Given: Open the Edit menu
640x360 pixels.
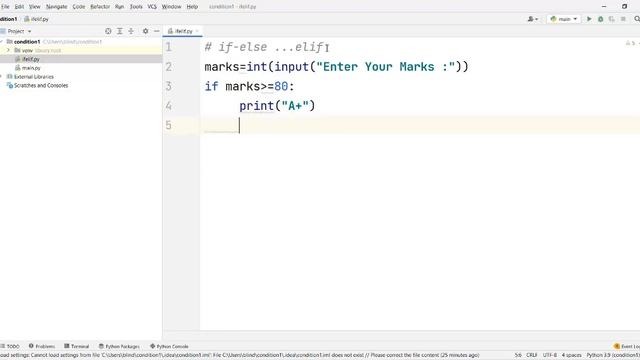Looking at the screenshot, I should click(19, 7).
